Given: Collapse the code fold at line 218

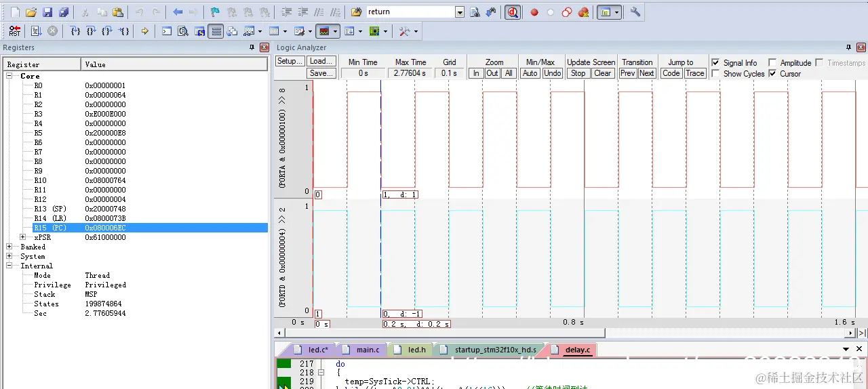Looking at the screenshot, I should pyautogui.click(x=321, y=373).
